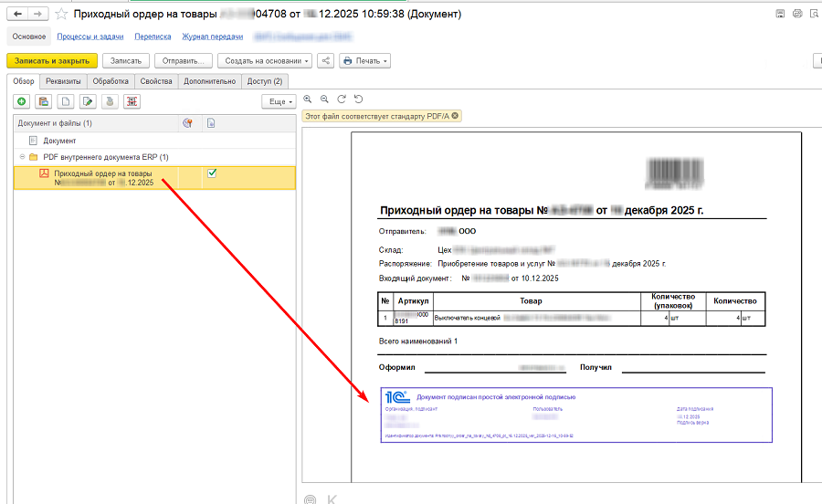Screen dimensions: 822x504
Task: Toggle checkbox for Приходный ордер на товары file
Action: click(x=212, y=173)
